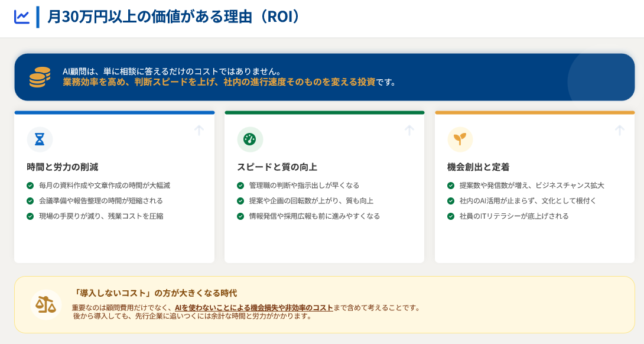Viewport: 644px width, 344px height.
Task: Select the 機会創出と定着 heading
Action: tap(479, 167)
